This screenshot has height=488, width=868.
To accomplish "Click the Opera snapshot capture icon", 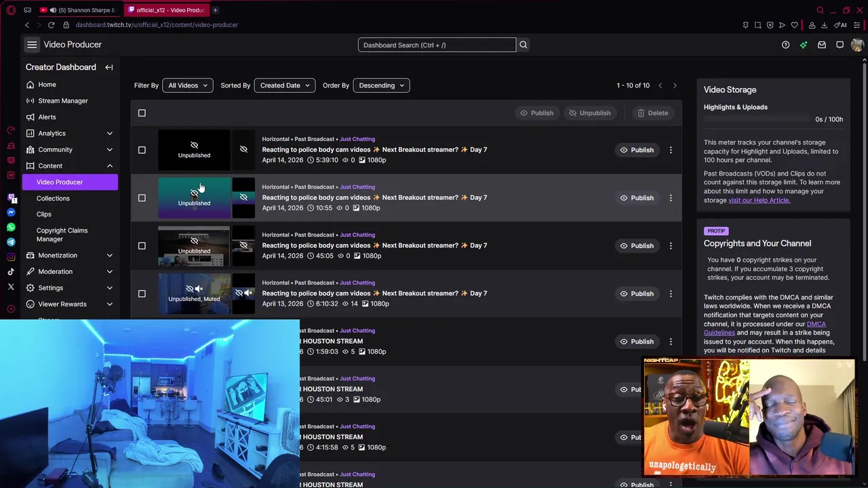I will 757,25.
